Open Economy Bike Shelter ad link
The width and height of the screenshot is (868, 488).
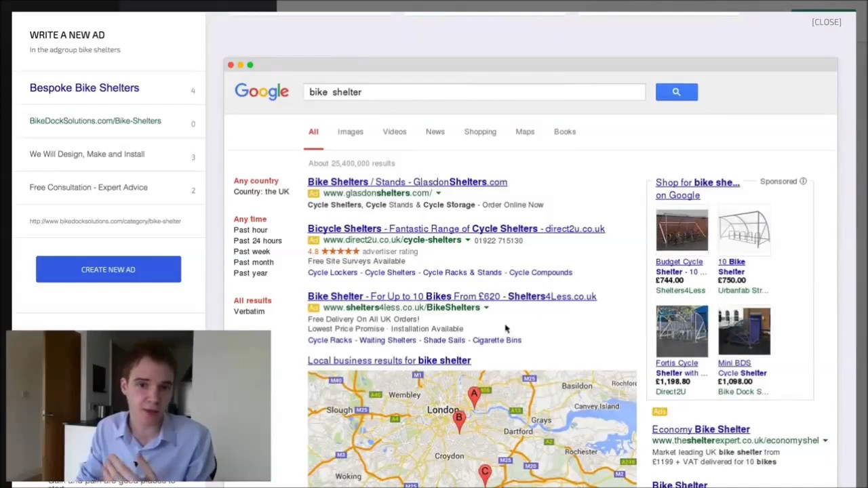click(701, 429)
